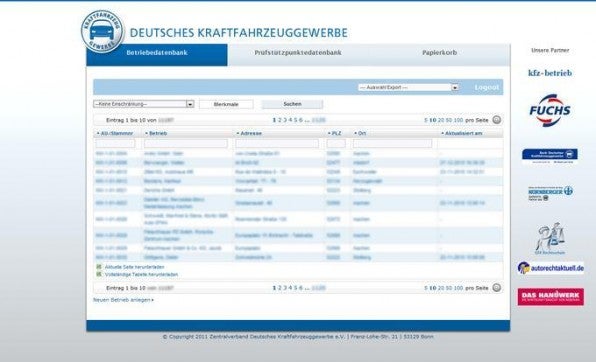Open the Nürnberger partner logo
Viewport: 596px width, 362px height.
[x=550, y=193]
